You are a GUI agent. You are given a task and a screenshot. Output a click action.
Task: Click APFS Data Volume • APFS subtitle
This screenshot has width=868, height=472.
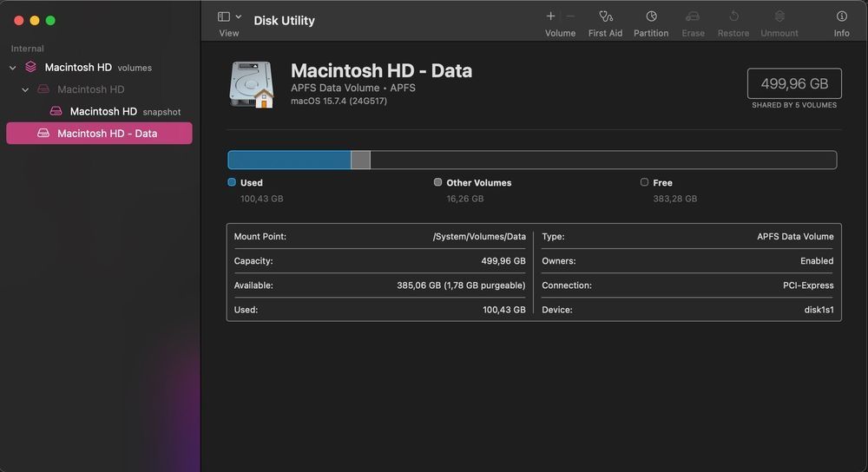point(353,88)
